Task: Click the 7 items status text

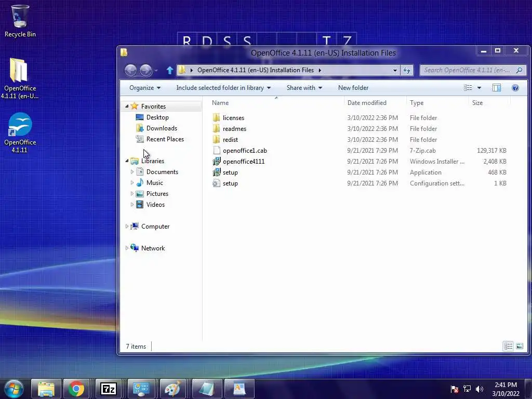Action: [136, 347]
